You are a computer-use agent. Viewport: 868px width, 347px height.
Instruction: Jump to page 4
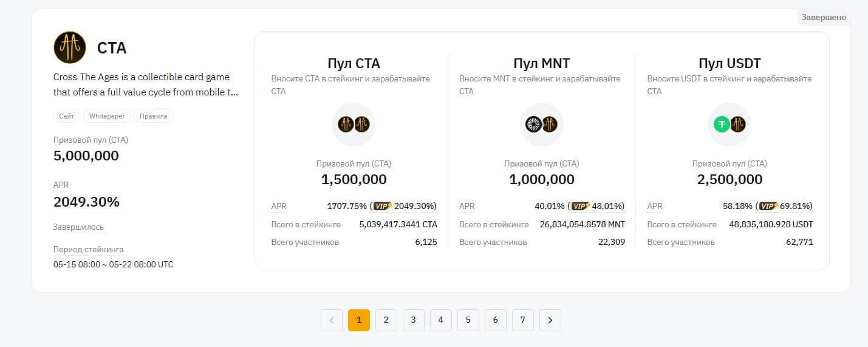(x=441, y=320)
